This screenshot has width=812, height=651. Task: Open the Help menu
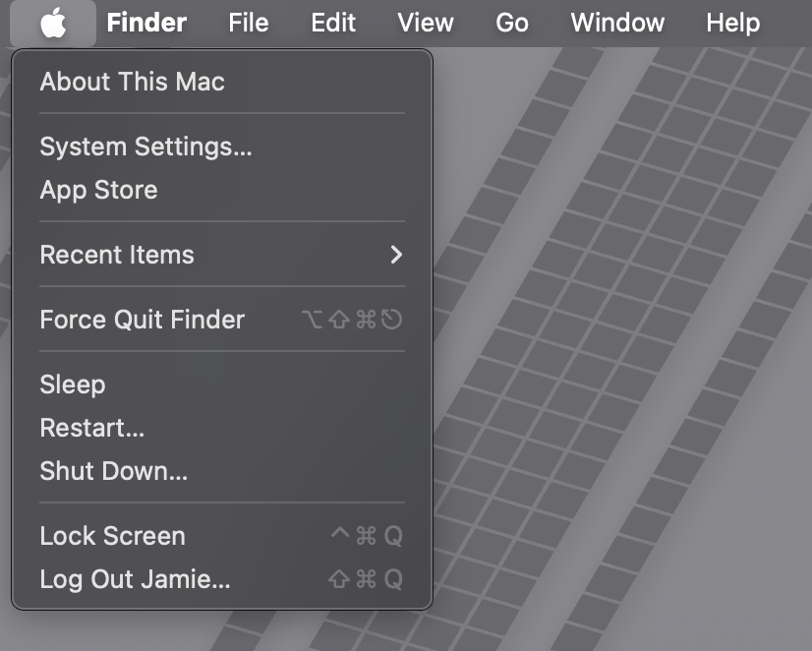click(732, 23)
